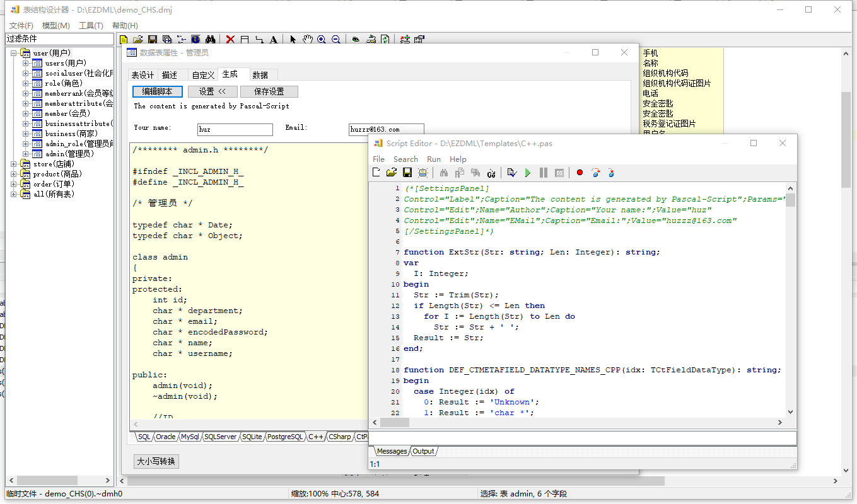Switch to the 描述 tab
857x504 pixels.
[x=170, y=75]
